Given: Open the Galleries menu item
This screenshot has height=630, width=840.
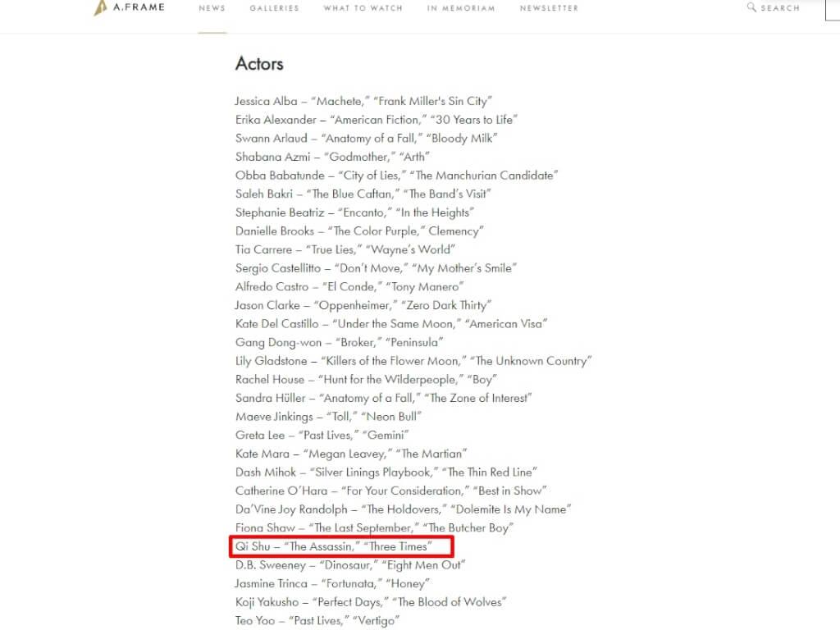Looking at the screenshot, I should click(274, 8).
